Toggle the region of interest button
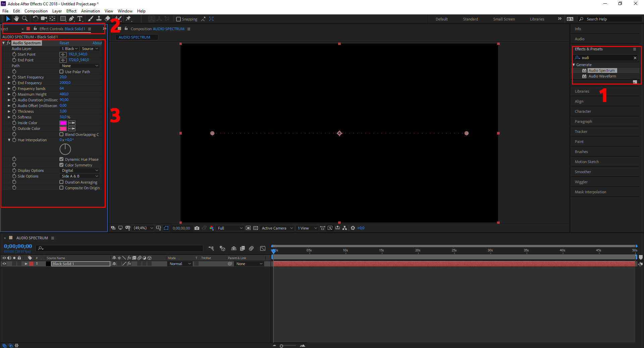The height and width of the screenshot is (348, 644). (x=248, y=228)
